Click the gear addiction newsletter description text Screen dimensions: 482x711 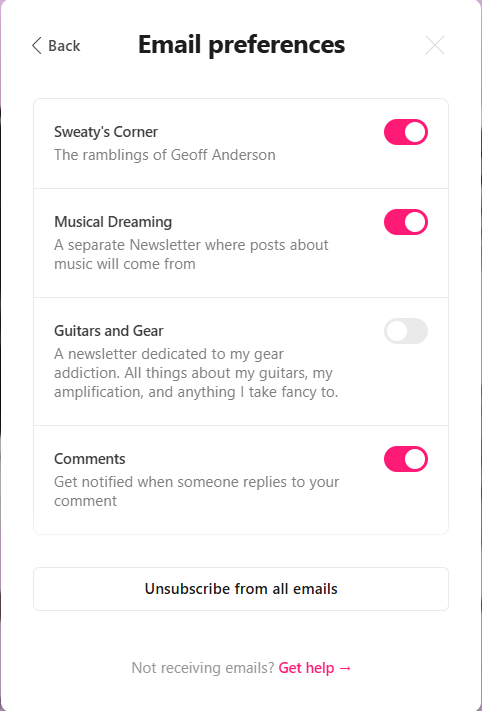196,373
